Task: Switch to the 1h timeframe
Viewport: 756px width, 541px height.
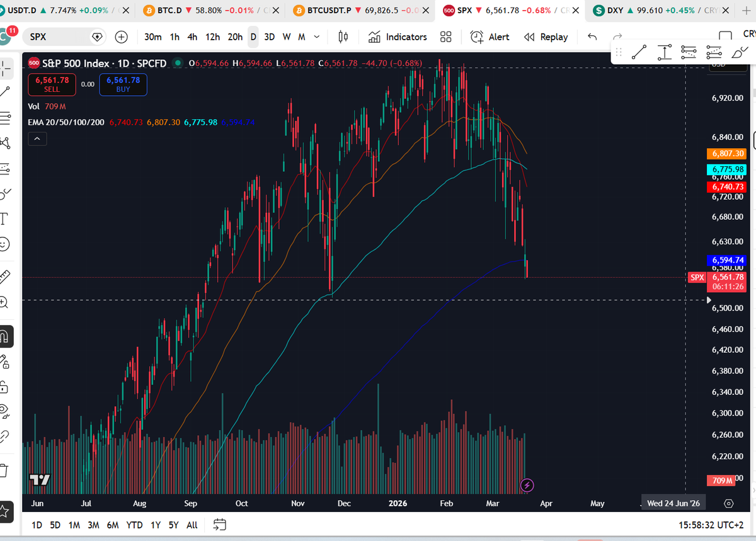Action: click(175, 37)
